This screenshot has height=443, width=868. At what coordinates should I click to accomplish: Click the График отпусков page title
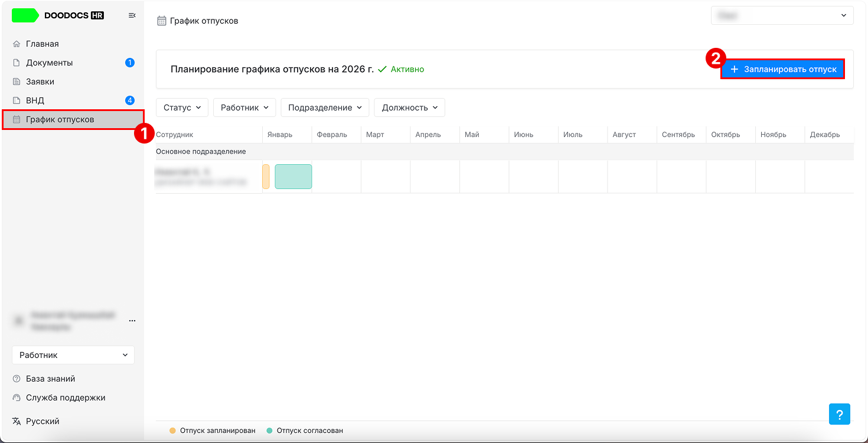(204, 21)
